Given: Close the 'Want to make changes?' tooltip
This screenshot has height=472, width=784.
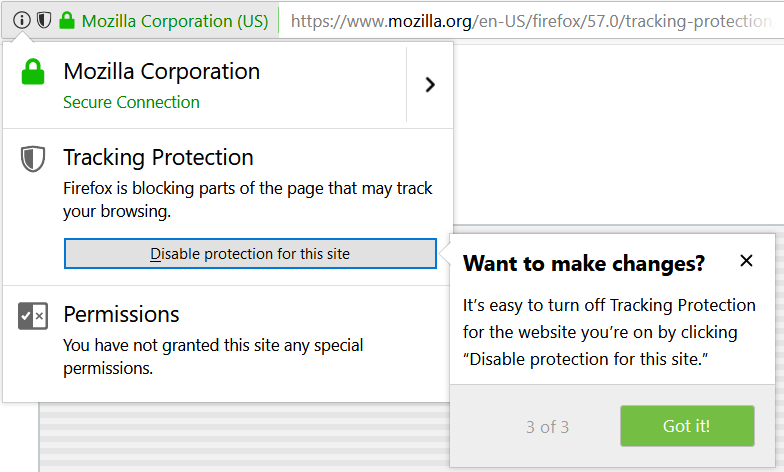Looking at the screenshot, I should point(746,262).
